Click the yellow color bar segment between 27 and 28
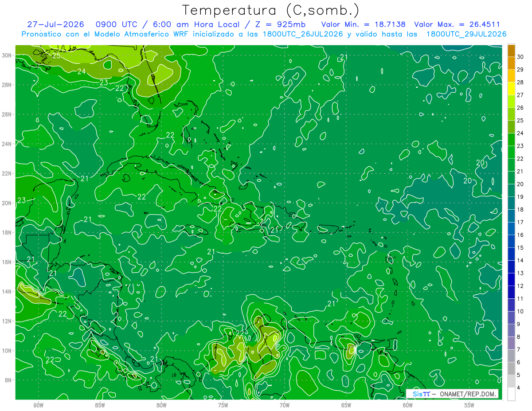Image resolution: width=532 pixels, height=411 pixels. [511, 89]
